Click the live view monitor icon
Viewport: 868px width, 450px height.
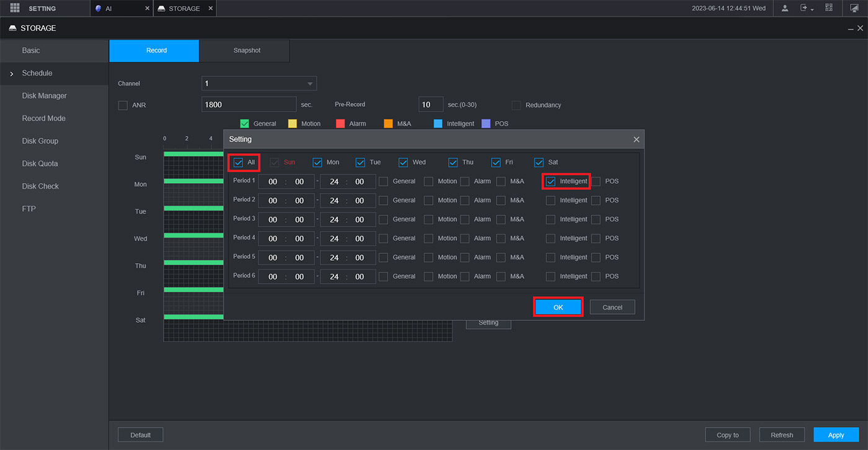(854, 8)
